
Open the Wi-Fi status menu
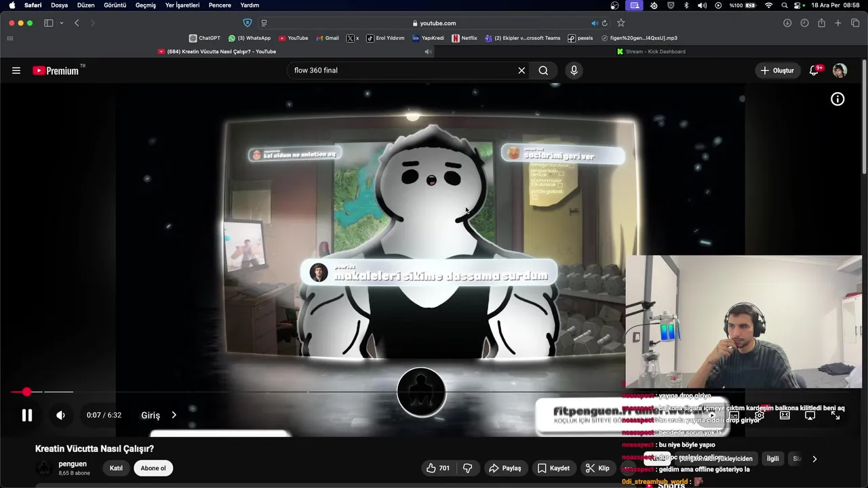click(768, 5)
